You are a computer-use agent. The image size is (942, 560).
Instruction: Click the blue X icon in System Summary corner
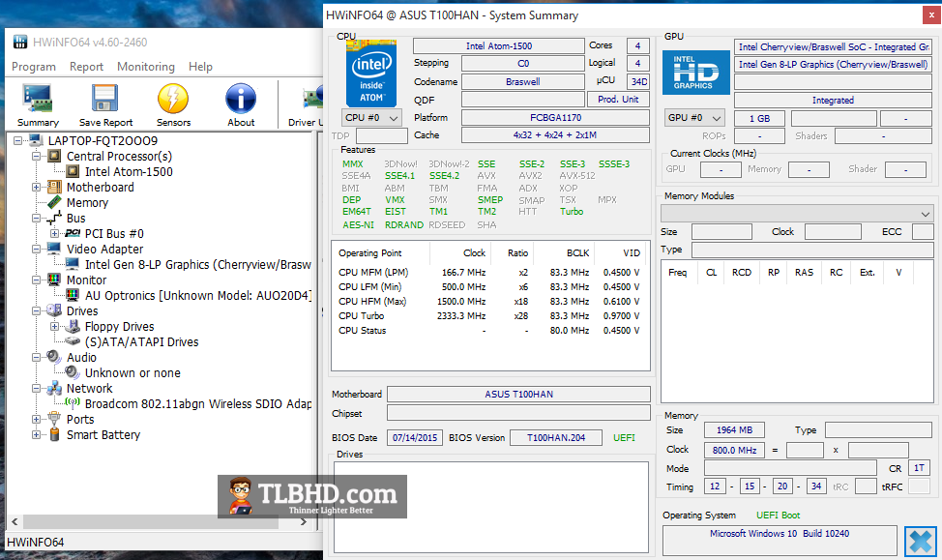click(x=921, y=542)
